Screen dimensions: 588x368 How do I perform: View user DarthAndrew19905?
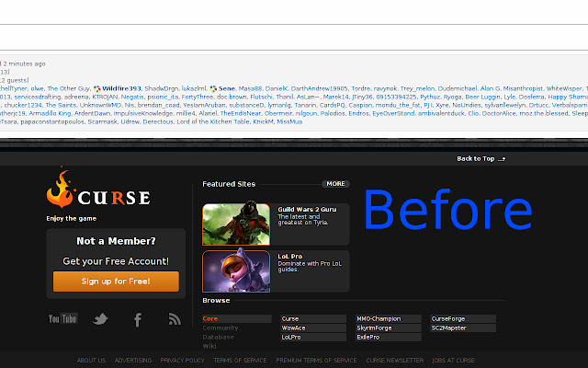[x=319, y=88]
